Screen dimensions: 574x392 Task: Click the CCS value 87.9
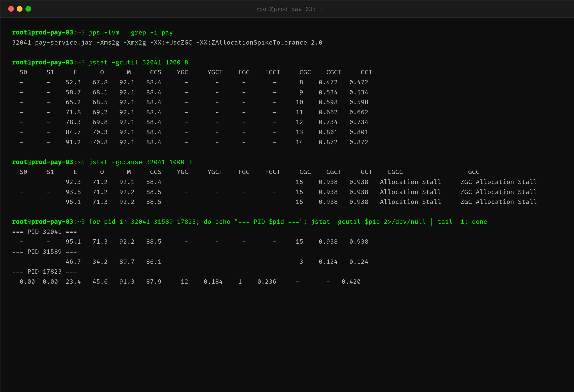(x=154, y=282)
